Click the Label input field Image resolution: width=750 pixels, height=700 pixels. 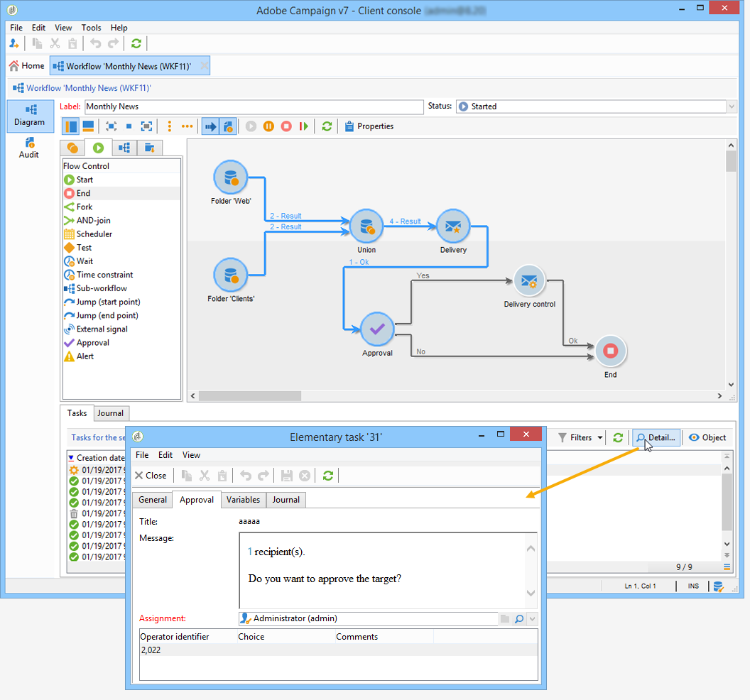[x=254, y=106]
